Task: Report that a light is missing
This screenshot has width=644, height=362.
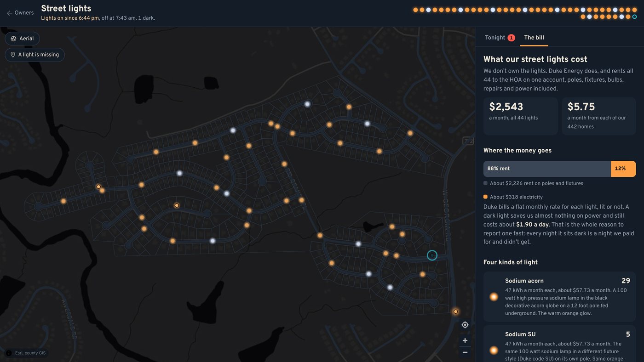Action: tap(34, 55)
